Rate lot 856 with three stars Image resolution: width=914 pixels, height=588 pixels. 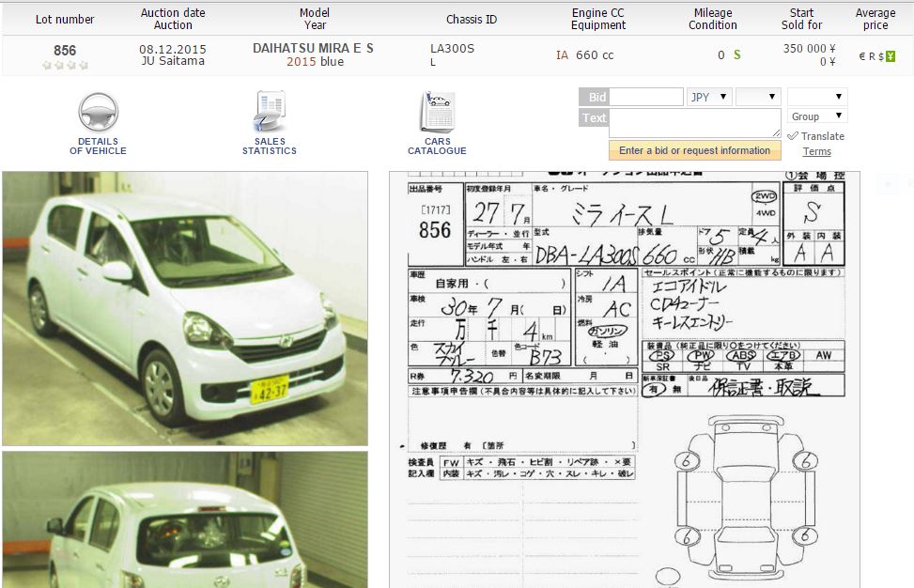pyautogui.click(x=71, y=65)
